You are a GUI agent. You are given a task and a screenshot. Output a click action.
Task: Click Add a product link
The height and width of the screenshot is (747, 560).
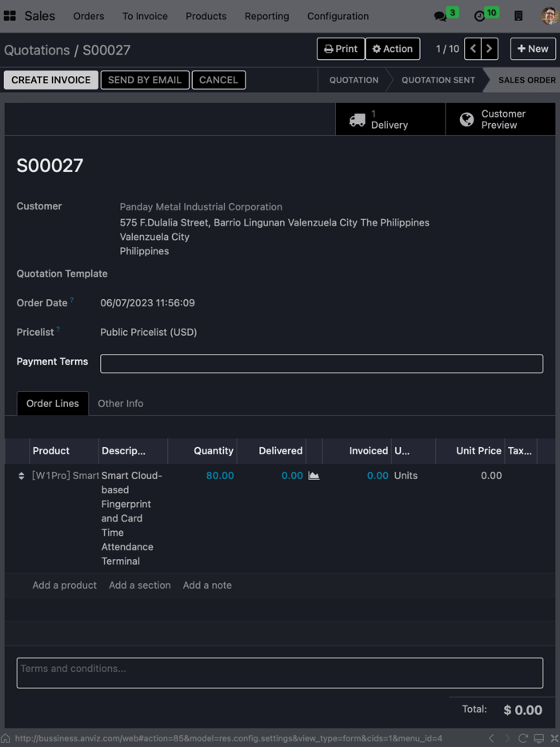point(64,585)
